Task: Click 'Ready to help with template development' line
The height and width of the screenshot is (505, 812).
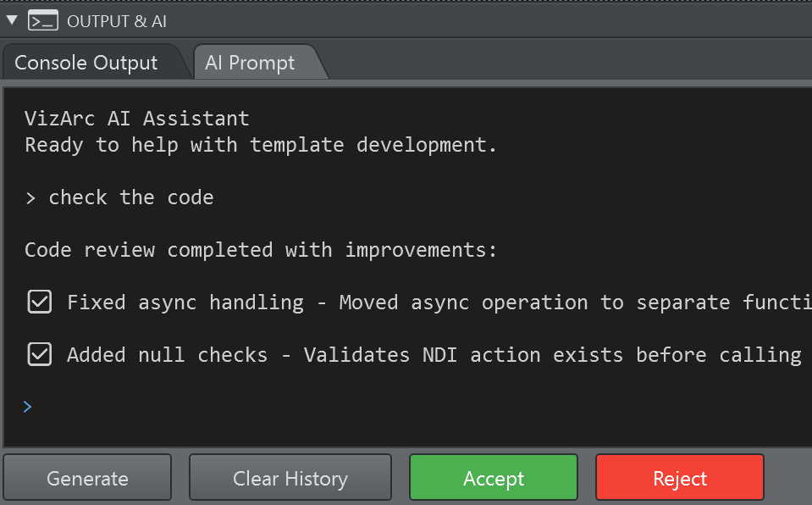Action: click(x=260, y=145)
